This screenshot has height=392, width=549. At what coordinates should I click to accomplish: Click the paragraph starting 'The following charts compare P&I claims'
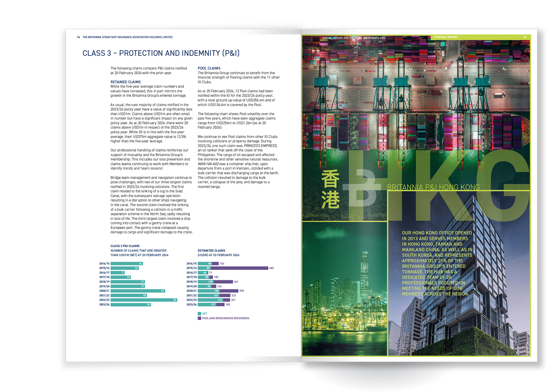pos(149,71)
